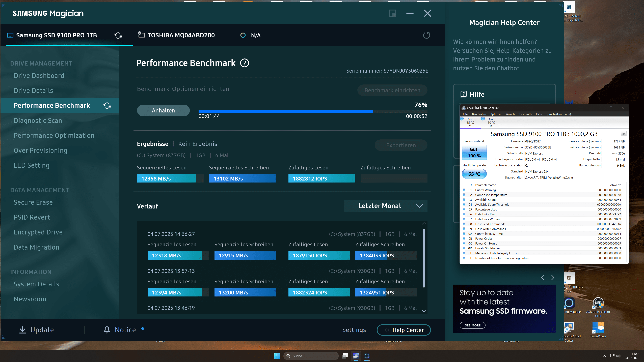
Task: Click SEE MORE on firmware banner
Action: (x=472, y=325)
